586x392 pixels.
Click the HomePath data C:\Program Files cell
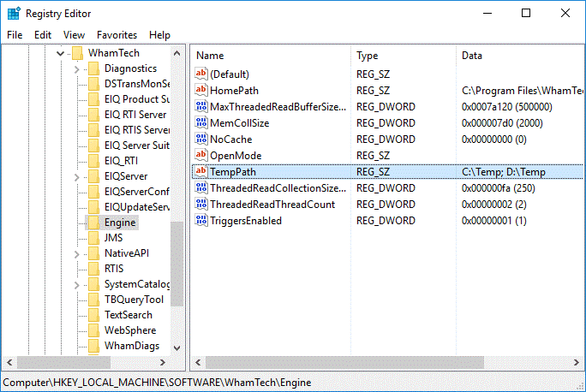tap(522, 91)
